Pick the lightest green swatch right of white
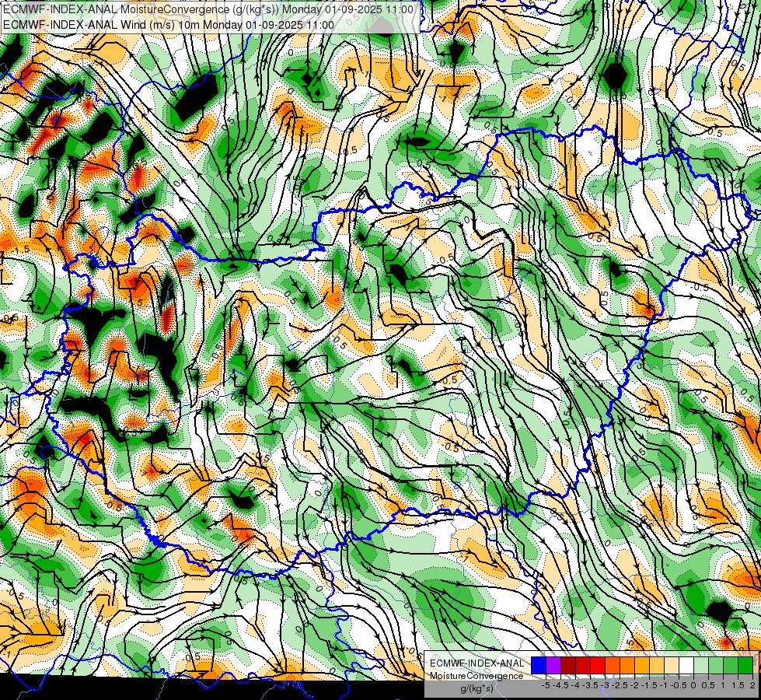 click(x=701, y=665)
